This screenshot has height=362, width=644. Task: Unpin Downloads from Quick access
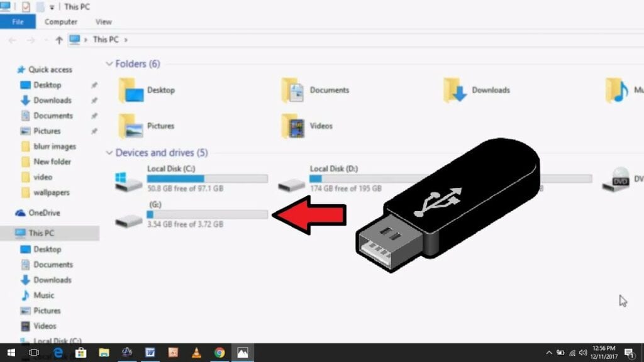click(95, 101)
